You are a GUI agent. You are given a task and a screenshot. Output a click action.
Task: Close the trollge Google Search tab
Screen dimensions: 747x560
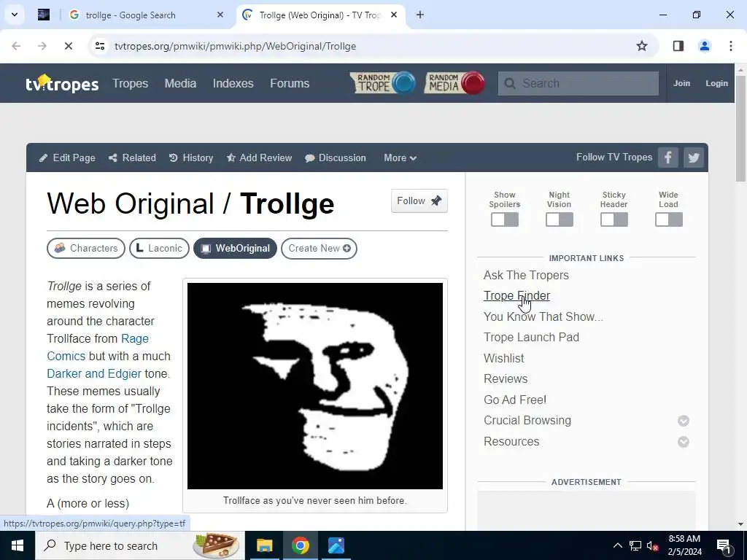(x=220, y=15)
